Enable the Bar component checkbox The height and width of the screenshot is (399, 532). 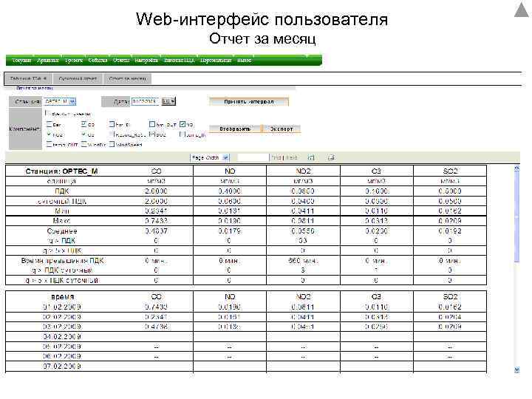click(50, 125)
